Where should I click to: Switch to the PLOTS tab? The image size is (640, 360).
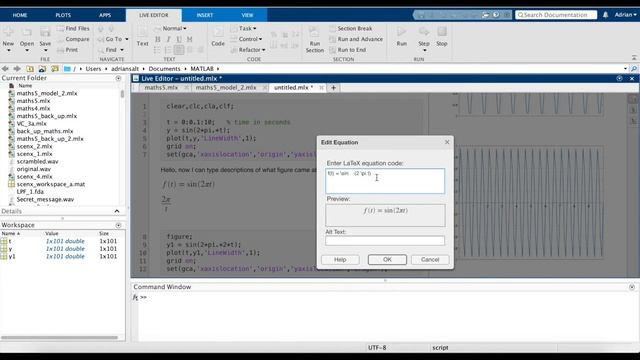63,15
